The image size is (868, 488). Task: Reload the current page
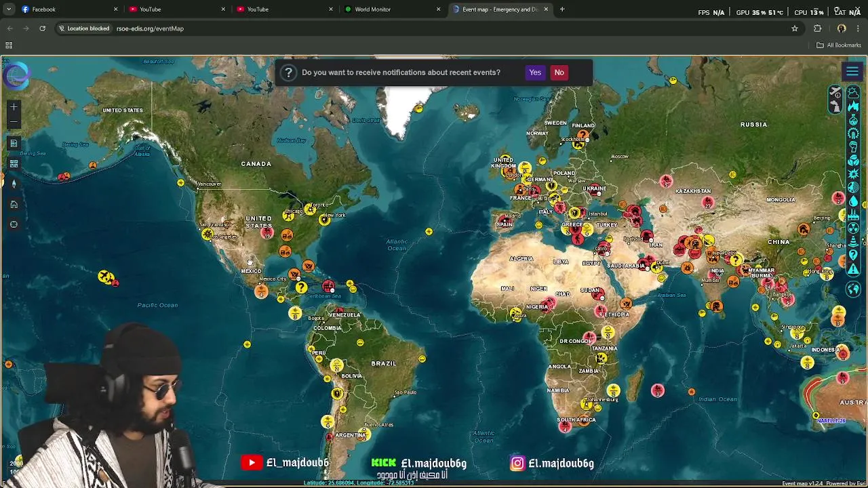(42, 28)
